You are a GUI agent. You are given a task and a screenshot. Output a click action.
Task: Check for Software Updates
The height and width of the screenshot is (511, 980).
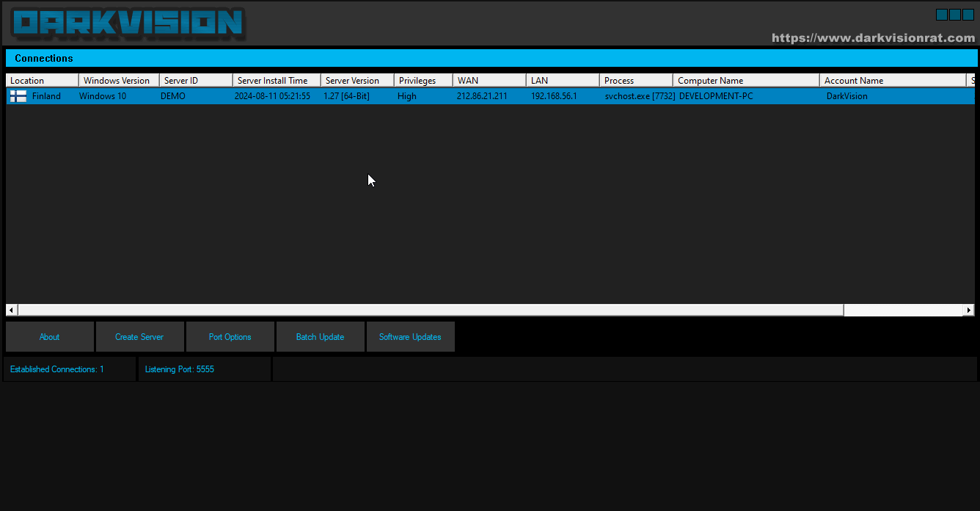point(410,337)
